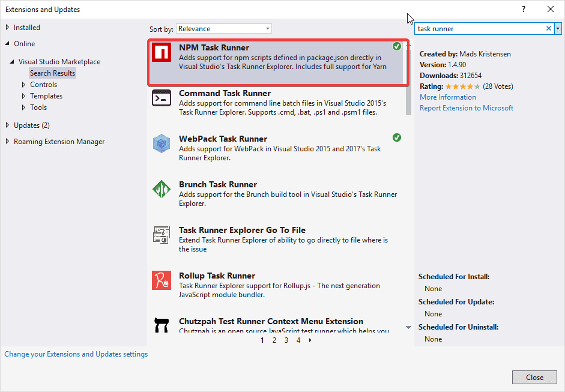Click the Brunch Task Runner green icon

click(161, 190)
